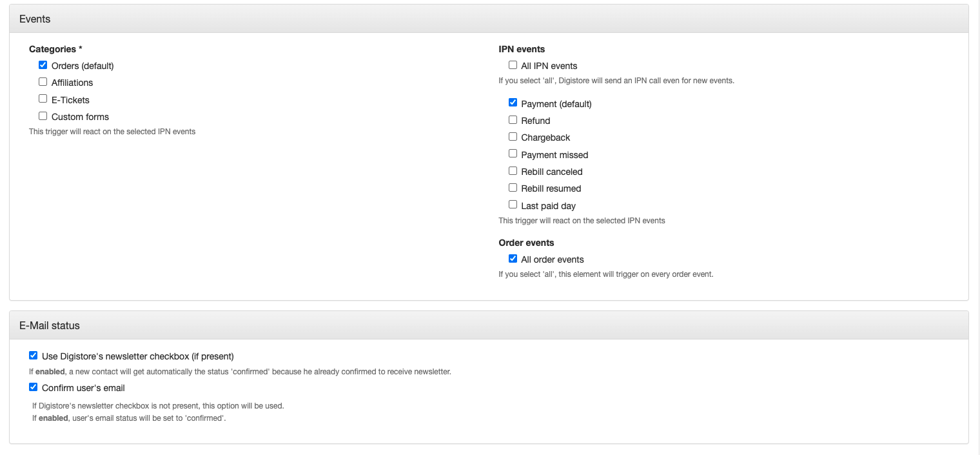Select the All IPN events checkbox
The image size is (980, 455).
click(x=513, y=65)
